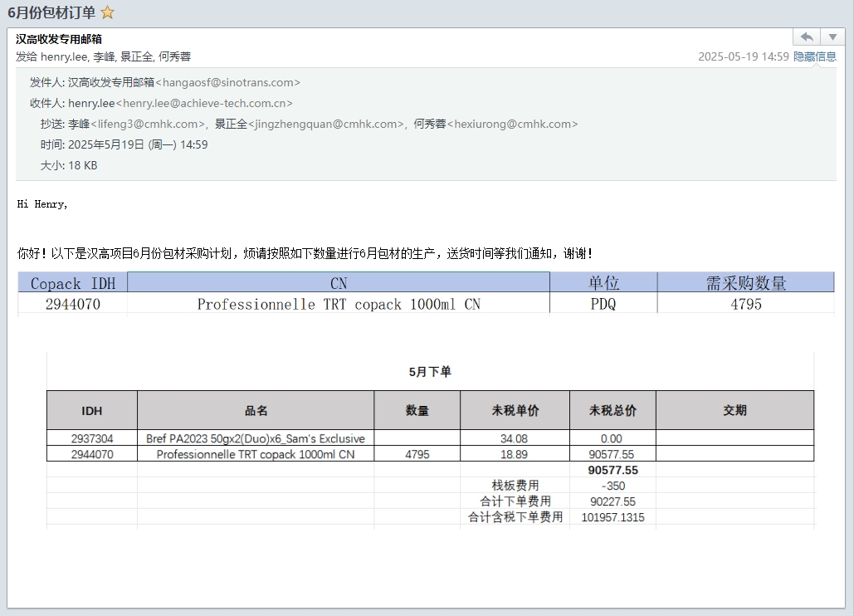Click 2944070 in the Copack table
The width and height of the screenshot is (854, 616).
click(73, 304)
